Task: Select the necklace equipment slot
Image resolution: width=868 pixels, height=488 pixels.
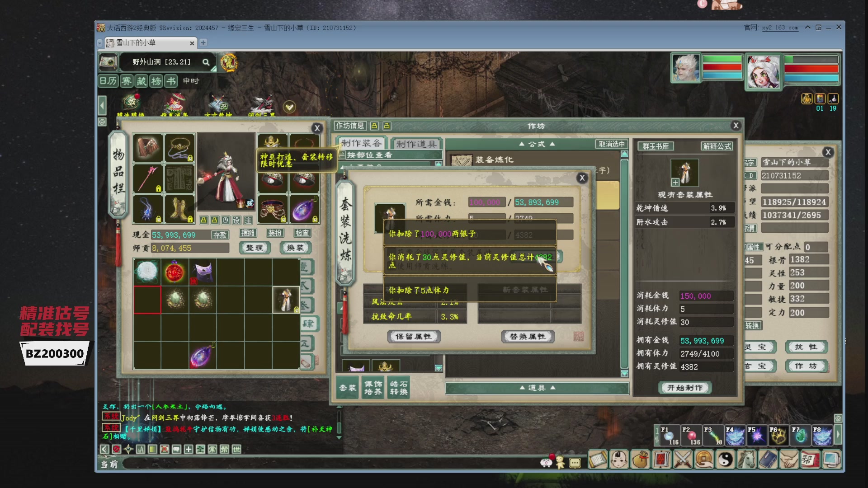Action: tap(179, 147)
